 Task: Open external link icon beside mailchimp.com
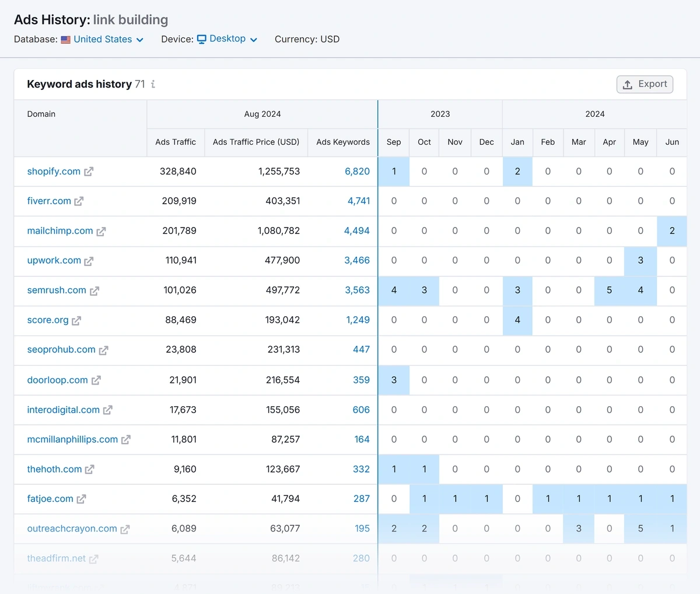pos(101,231)
